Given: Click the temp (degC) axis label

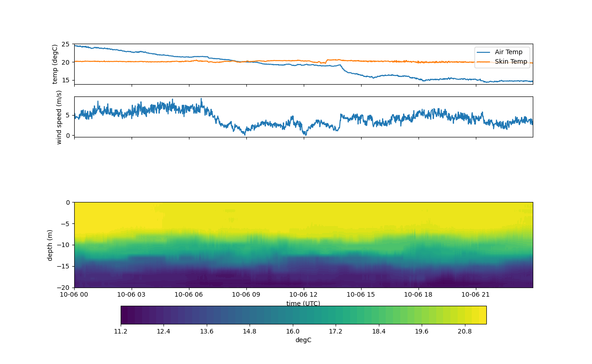Looking at the screenshot, I should click(x=55, y=64).
